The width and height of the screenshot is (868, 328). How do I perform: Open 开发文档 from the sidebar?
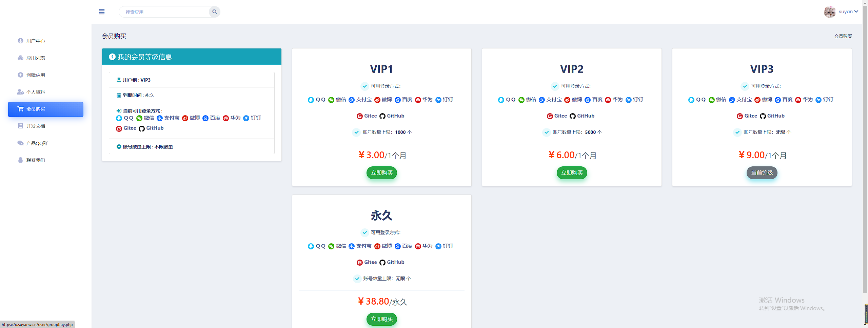(36, 126)
